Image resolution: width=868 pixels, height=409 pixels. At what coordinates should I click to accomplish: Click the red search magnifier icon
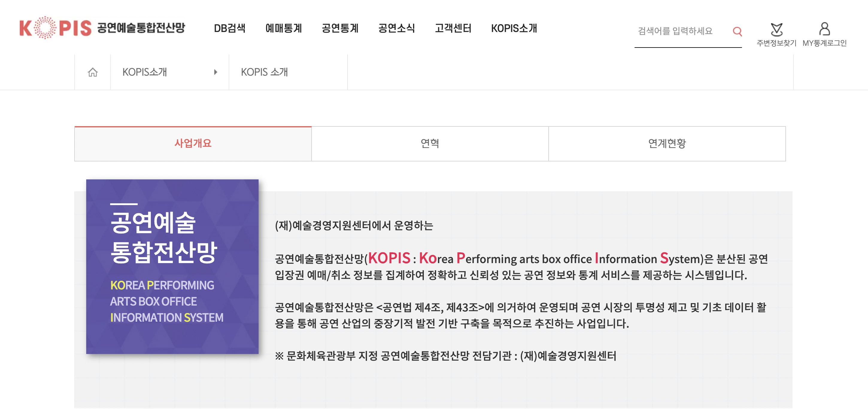coord(737,31)
